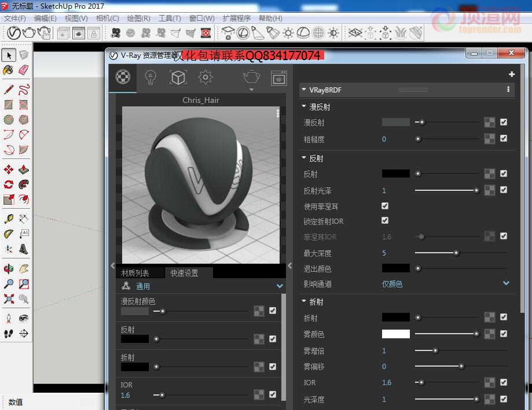532x410 pixels.
Task: Select the Pan hand tool
Action: 24,269
